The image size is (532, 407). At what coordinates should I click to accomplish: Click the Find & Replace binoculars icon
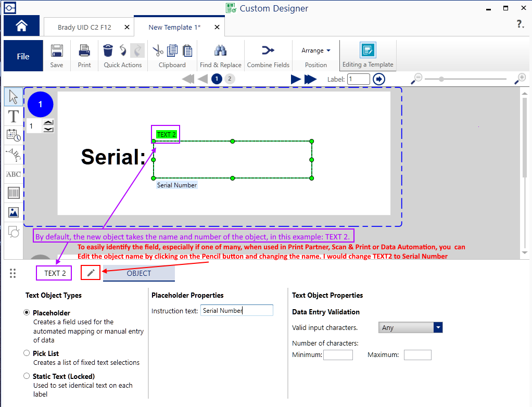tap(220, 50)
